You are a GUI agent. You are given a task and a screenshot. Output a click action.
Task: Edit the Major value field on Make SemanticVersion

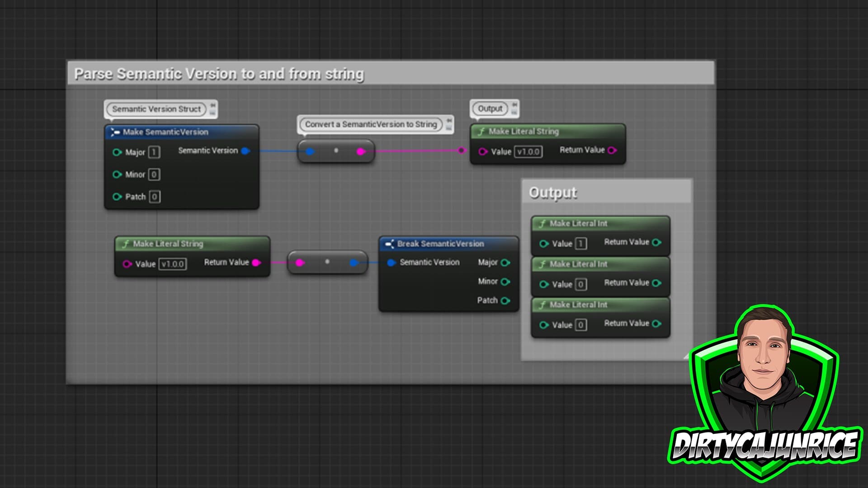(x=154, y=152)
